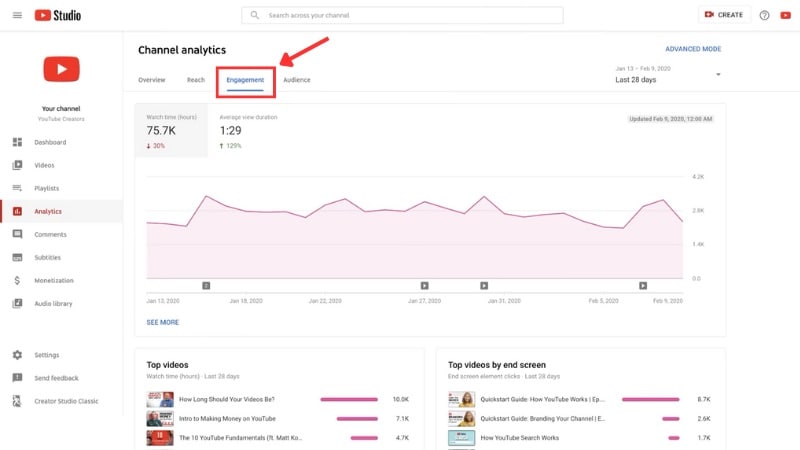The image size is (800, 450).
Task: Click the Creator Studio Classic icon
Action: (17, 401)
